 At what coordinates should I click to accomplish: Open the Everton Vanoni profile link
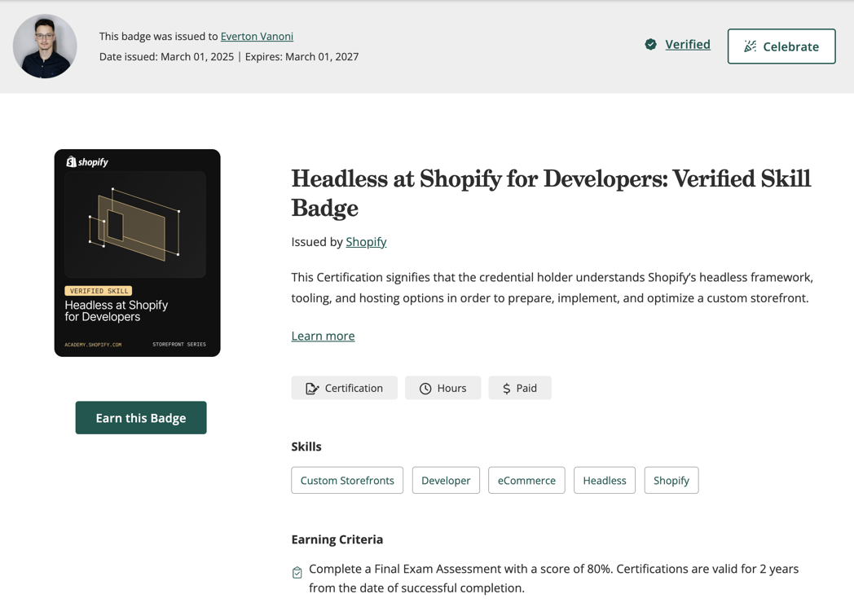pyautogui.click(x=257, y=36)
